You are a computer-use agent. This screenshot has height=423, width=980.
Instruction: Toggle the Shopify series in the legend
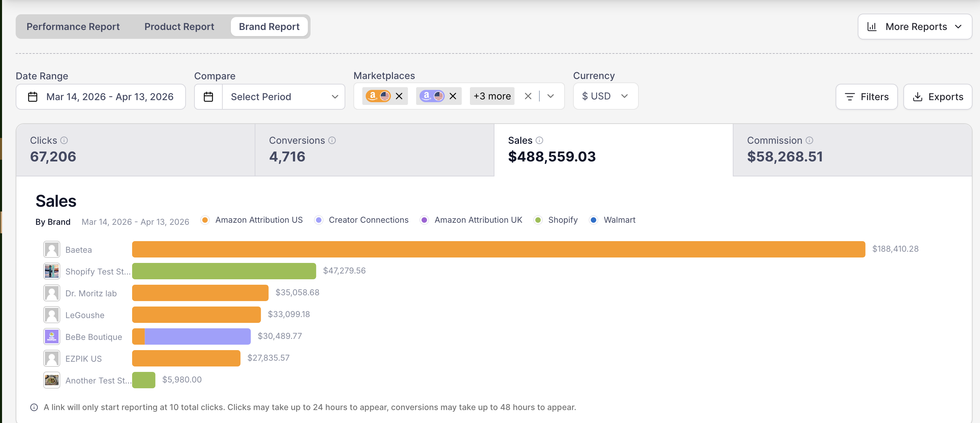pyautogui.click(x=538, y=220)
